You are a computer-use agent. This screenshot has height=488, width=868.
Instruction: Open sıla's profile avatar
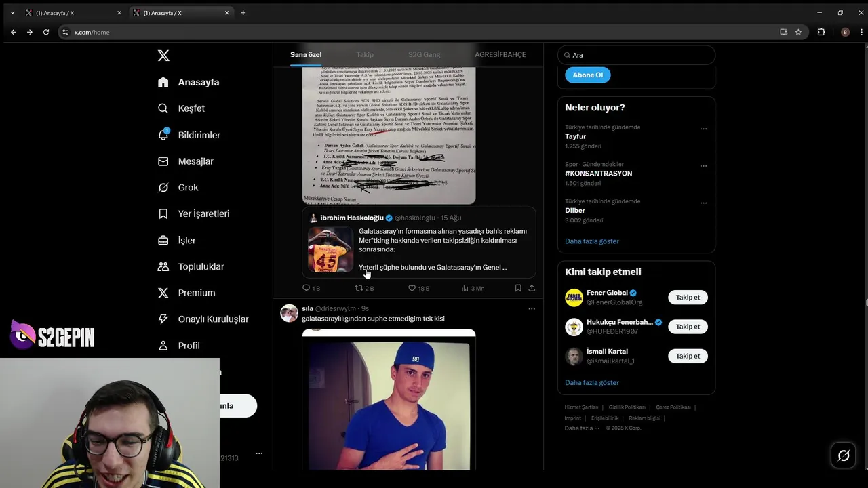(x=290, y=313)
